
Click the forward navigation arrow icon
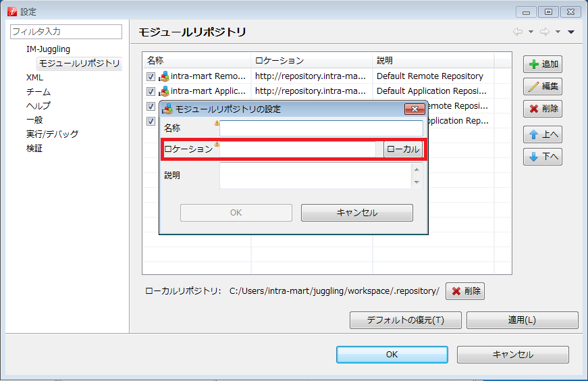pyautogui.click(x=545, y=32)
